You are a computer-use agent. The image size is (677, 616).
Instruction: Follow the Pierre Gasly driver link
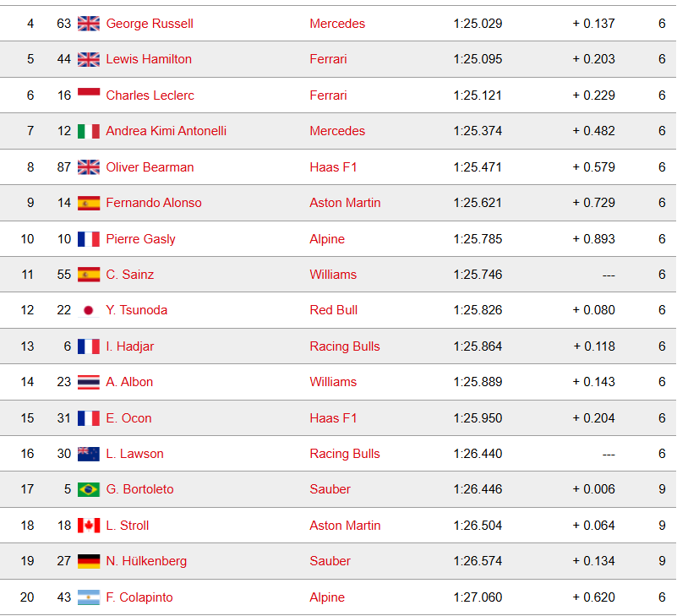click(x=141, y=239)
